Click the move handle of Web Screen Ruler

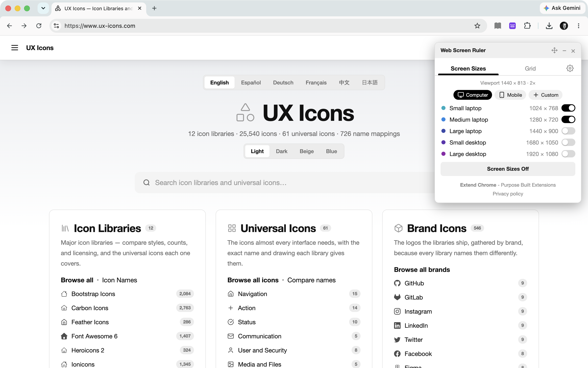coord(554,50)
